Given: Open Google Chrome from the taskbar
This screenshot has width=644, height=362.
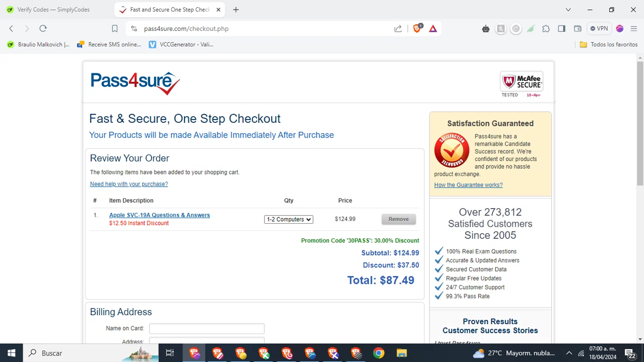Looking at the screenshot, I should coord(379,353).
